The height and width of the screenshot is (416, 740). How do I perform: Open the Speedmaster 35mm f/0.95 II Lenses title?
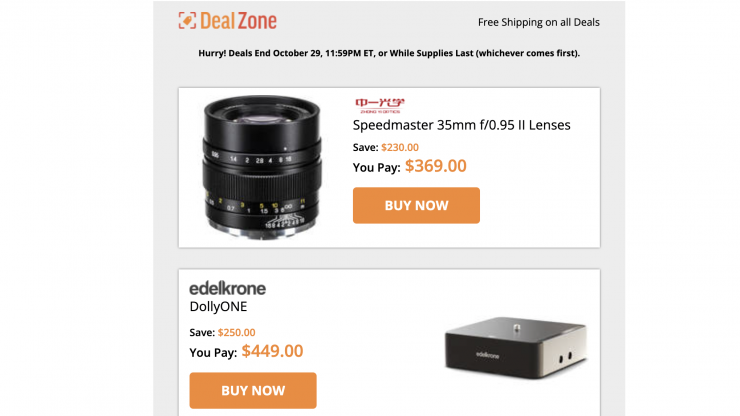(x=462, y=126)
